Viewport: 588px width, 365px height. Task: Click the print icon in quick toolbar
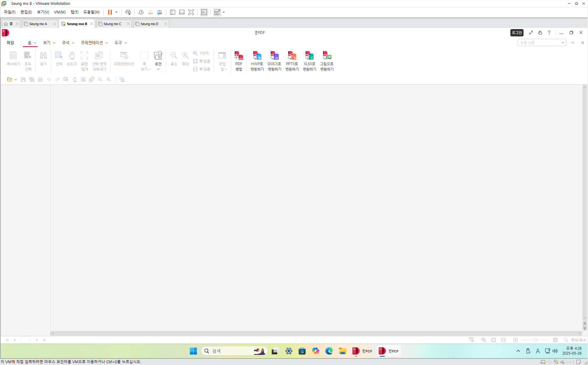coord(40,80)
